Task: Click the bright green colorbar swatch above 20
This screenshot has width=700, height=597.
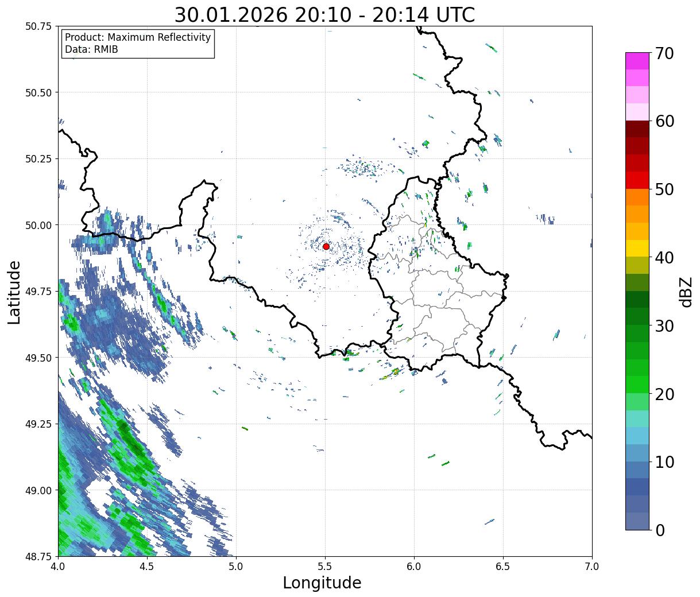Action: (637, 385)
